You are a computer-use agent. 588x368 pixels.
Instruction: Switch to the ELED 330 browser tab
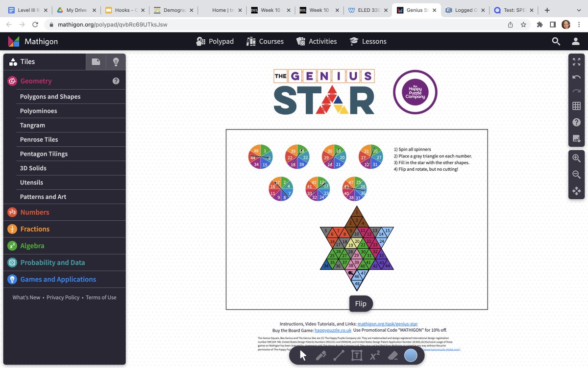(368, 10)
